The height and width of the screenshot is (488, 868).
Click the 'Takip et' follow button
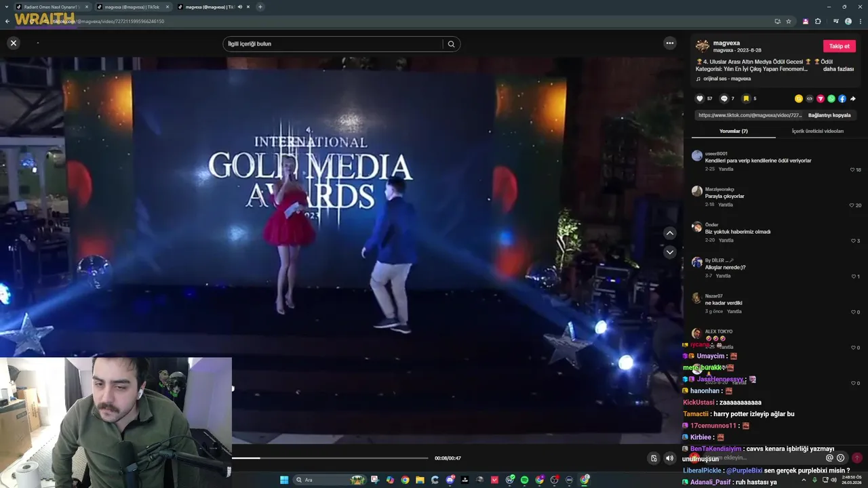840,46
